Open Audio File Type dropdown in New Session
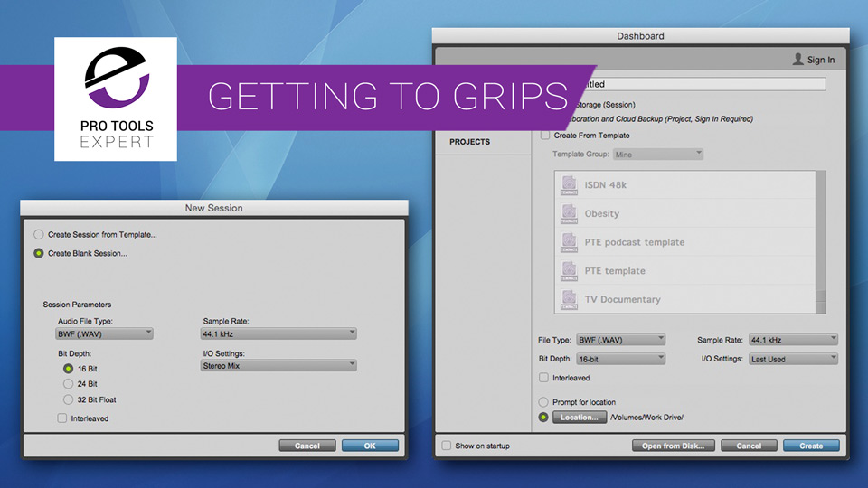868x488 pixels. click(x=104, y=333)
